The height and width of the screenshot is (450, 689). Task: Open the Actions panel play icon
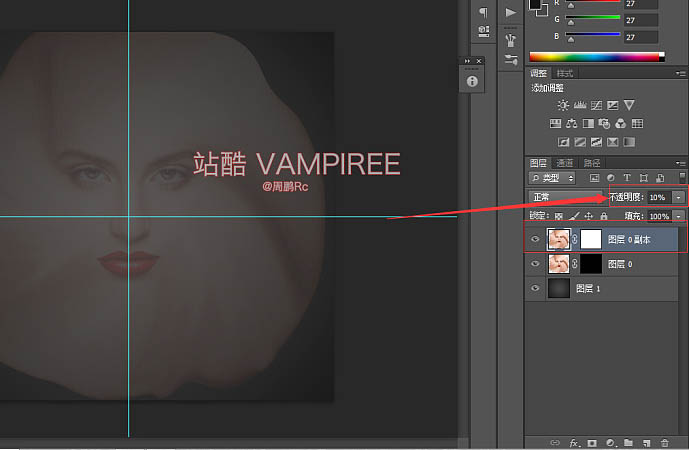(510, 12)
